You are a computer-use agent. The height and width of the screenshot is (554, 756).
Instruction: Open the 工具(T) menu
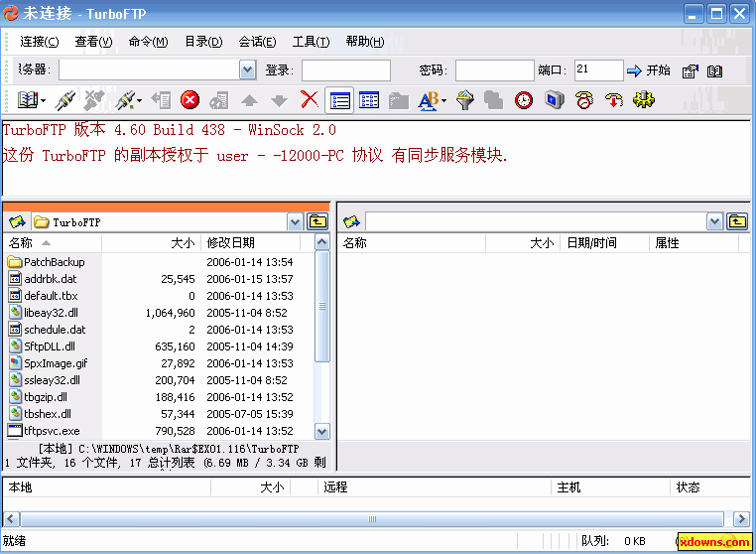[311, 42]
